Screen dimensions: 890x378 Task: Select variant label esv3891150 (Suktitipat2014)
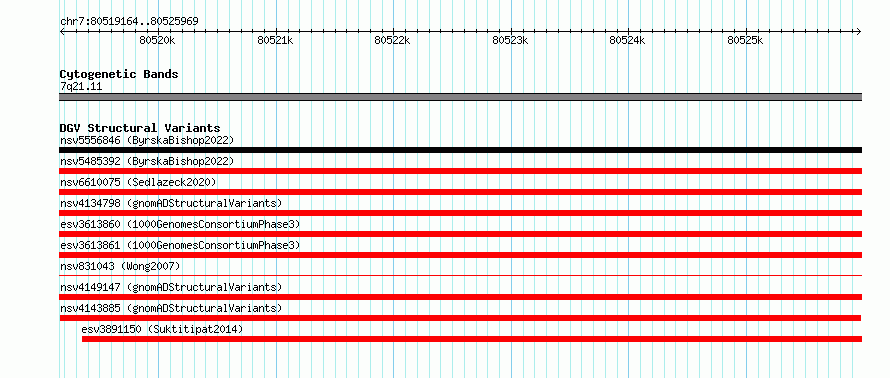(162, 329)
